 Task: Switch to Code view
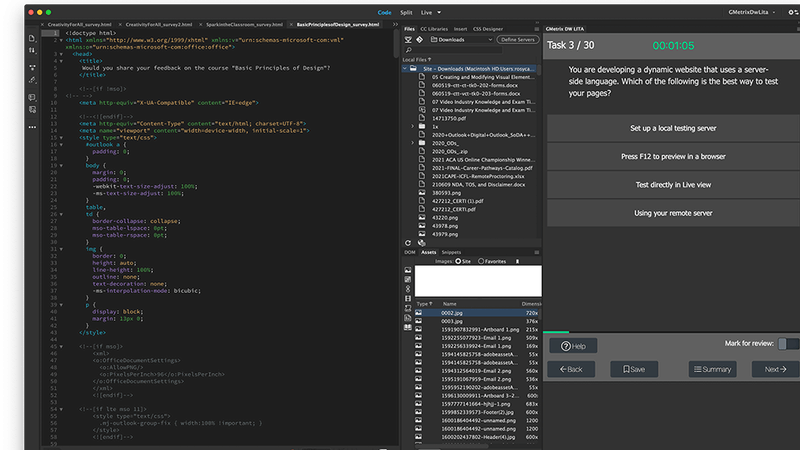384,13
